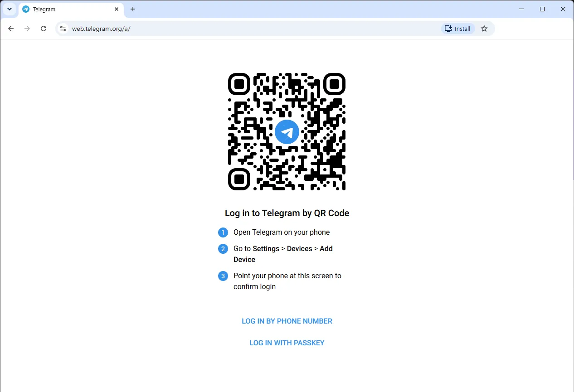
Task: Click the Install app button
Action: [458, 29]
